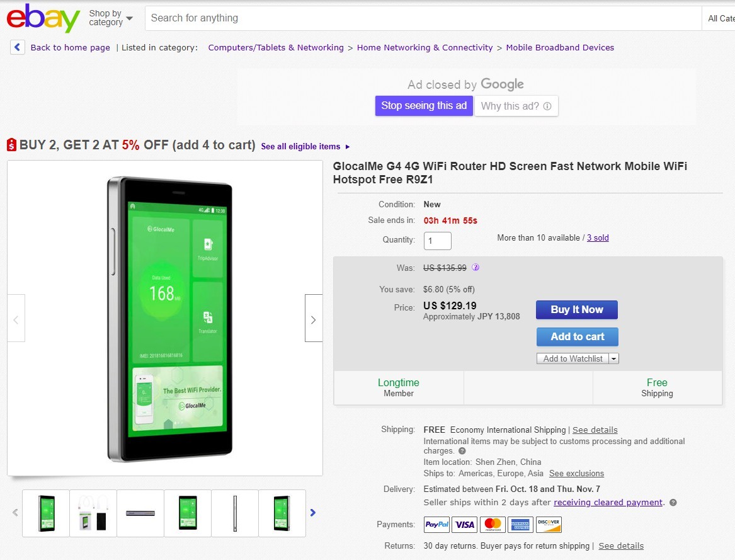Click the Quantity input field
This screenshot has height=560, width=735.
pyautogui.click(x=437, y=241)
